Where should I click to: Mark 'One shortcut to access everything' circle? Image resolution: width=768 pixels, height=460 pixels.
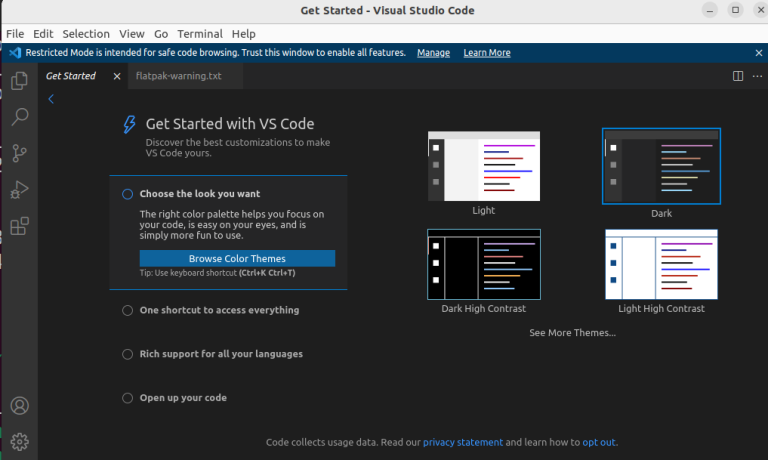pyautogui.click(x=127, y=311)
